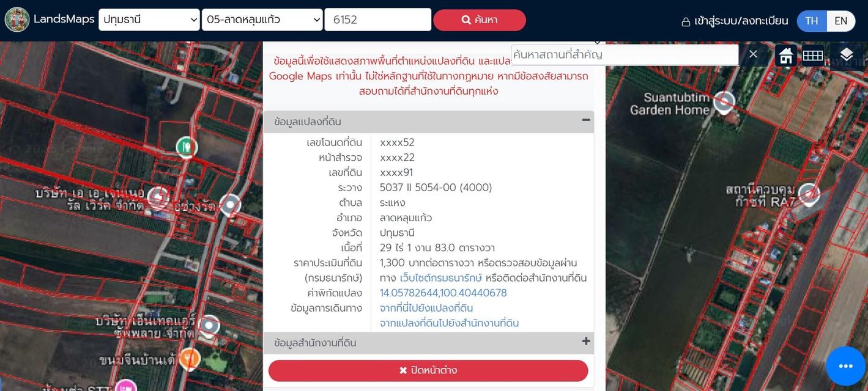The height and width of the screenshot is (391, 868).
Task: Click the บริษัท เอ็นเทคแอร์ ซัพพลาย map pin
Action: [x=210, y=326]
